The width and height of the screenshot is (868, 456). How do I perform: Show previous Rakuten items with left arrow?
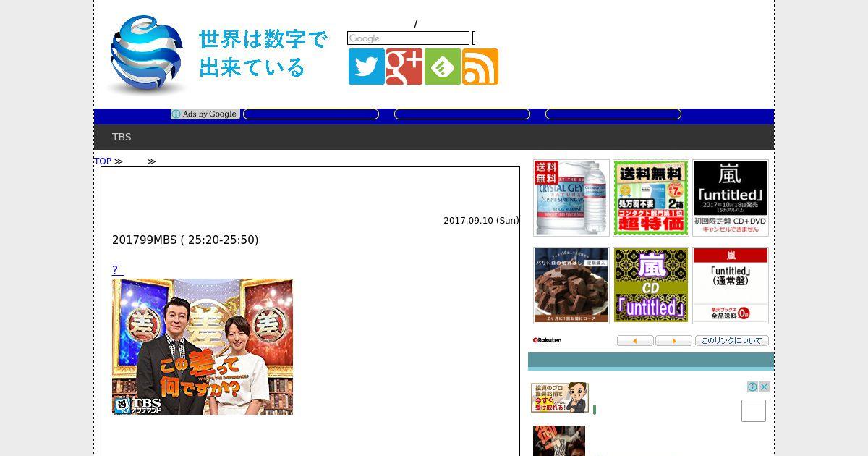coord(635,341)
